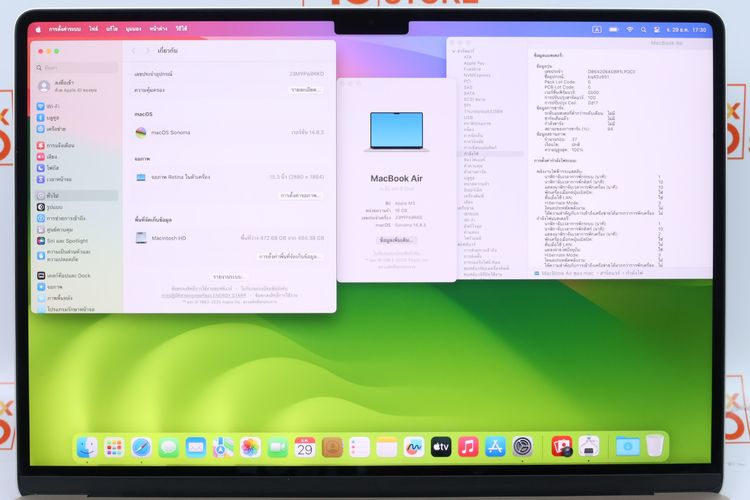Viewport: 750px width, 500px height.
Task: Open Displays settings in the sidebar
Action: coord(50,287)
